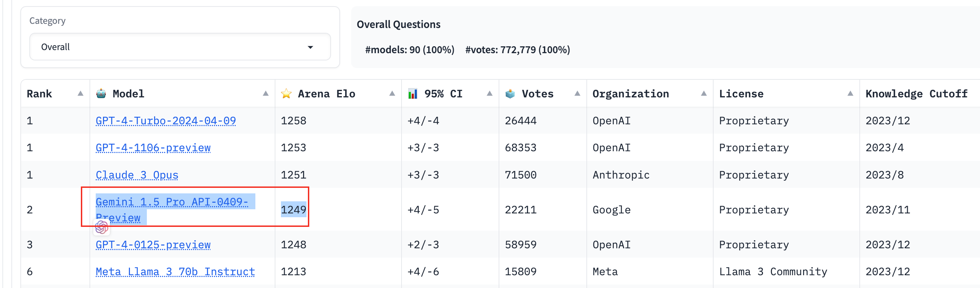Viewport: 980px width, 288px height.
Task: Click the Knowledge Cutoff column header
Action: coord(916,94)
